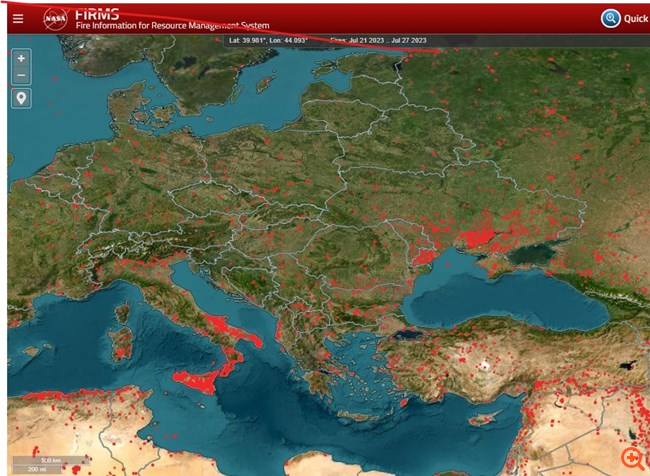This screenshot has width=650, height=476.
Task: Select the Jul 21 2023 date range
Action: point(387,40)
